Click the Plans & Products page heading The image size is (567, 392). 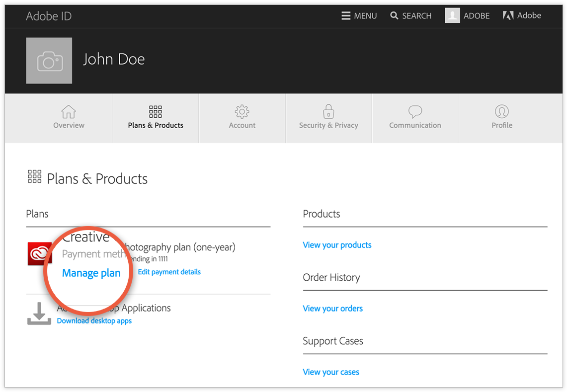pyautogui.click(x=97, y=179)
